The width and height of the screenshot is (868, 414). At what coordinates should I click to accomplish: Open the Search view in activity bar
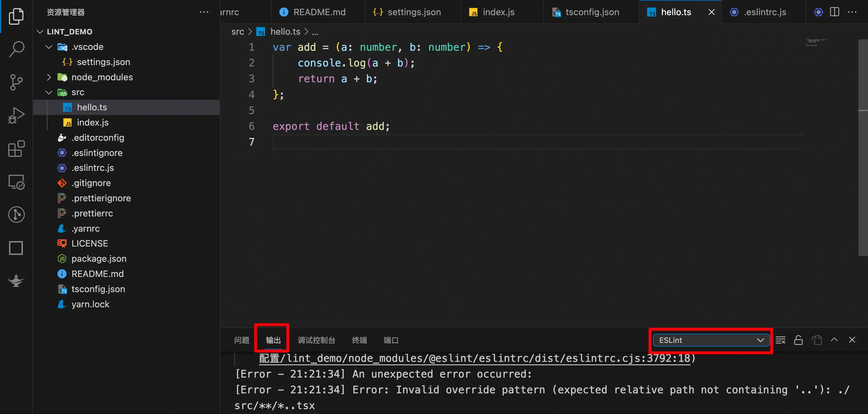click(x=16, y=49)
